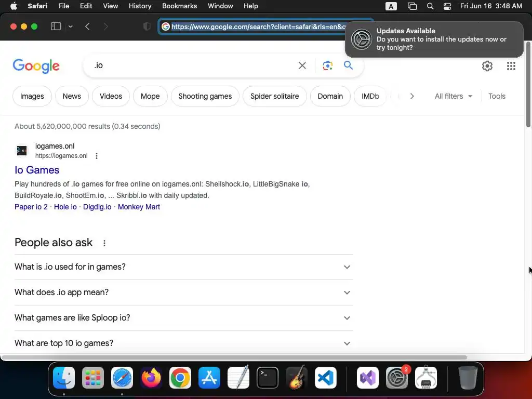The width and height of the screenshot is (532, 399).
Task: Select the Shooting games filter chip
Action: (x=205, y=96)
